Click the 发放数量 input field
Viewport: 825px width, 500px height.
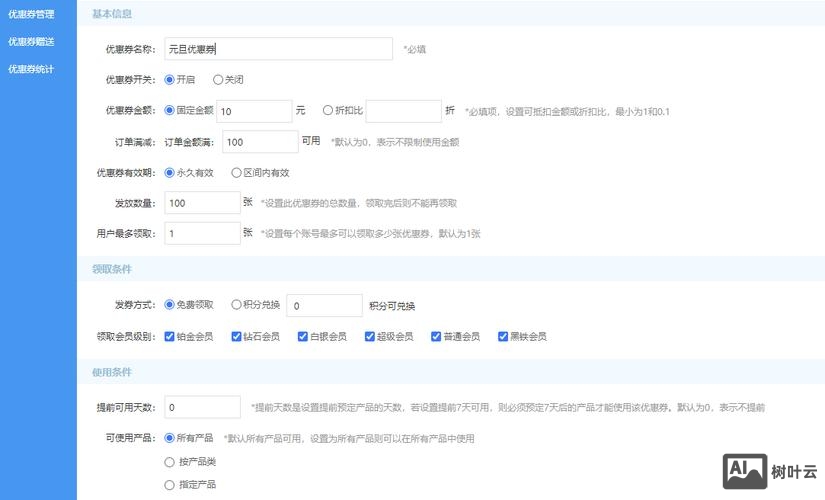(203, 203)
